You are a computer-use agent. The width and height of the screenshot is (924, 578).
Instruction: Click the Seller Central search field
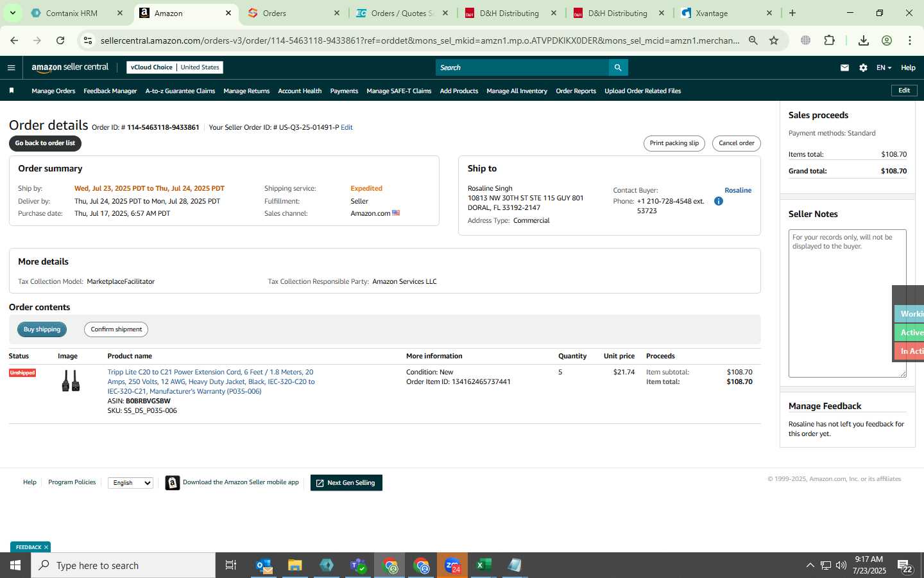point(522,67)
